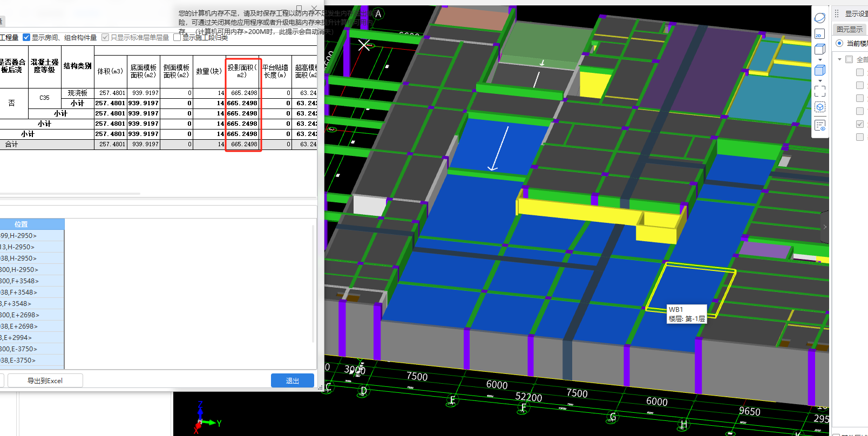Select location row 300,E-3750>
The image size is (868, 436).
coord(32,349)
